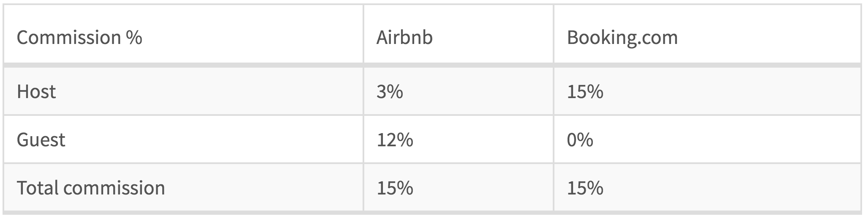Select the Airbnb column header
This screenshot has height=219, width=868.
[404, 38]
